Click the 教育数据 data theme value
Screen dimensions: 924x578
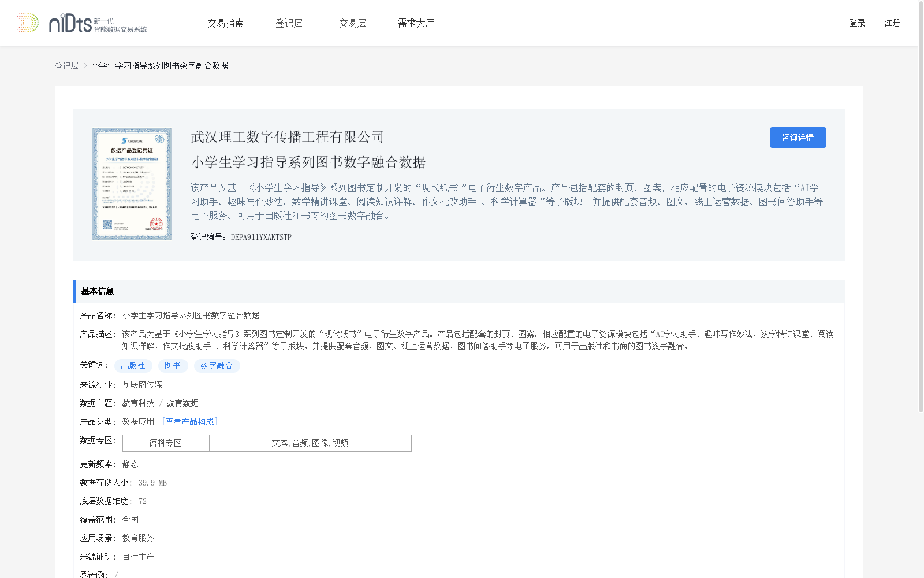[x=182, y=403]
